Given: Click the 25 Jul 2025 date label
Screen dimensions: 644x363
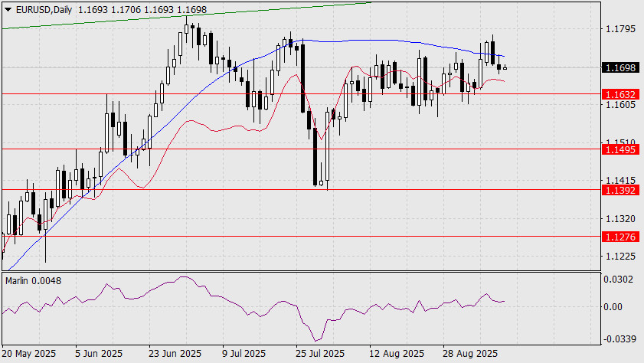Looking at the screenshot, I should tap(320, 354).
